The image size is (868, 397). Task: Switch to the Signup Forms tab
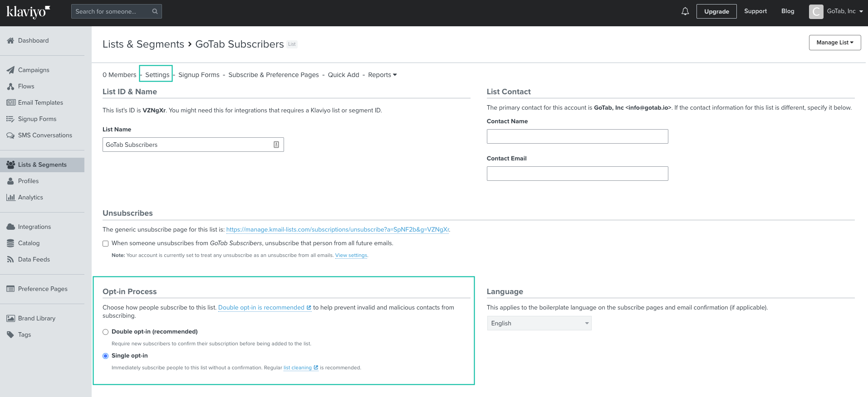pos(199,75)
